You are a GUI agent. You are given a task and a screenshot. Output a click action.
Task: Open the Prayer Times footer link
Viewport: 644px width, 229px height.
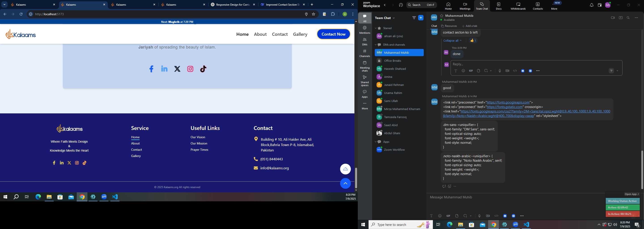coord(199,150)
